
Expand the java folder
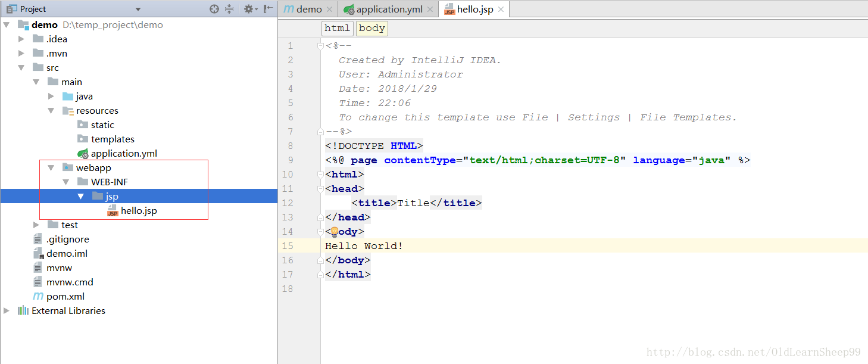(x=51, y=97)
